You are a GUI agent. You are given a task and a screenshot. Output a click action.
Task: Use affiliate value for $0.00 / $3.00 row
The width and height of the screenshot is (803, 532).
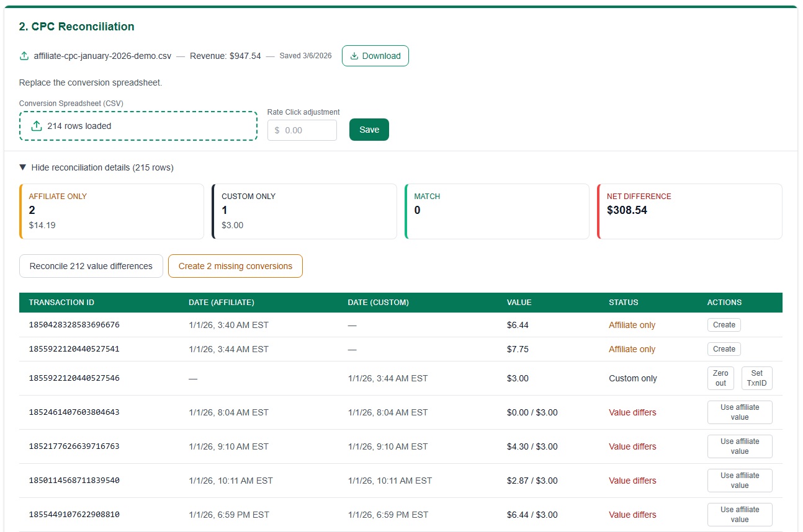tap(739, 412)
